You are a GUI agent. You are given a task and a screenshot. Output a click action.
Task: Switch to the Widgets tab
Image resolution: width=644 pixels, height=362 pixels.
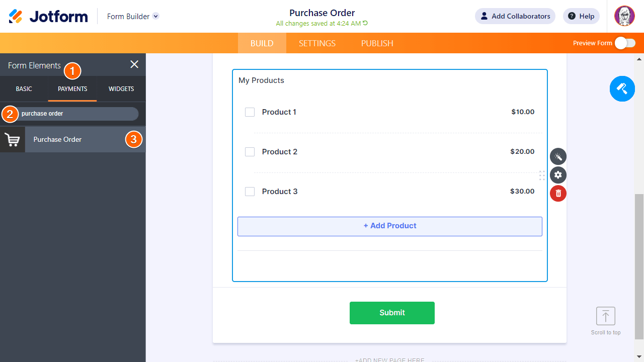click(x=121, y=89)
